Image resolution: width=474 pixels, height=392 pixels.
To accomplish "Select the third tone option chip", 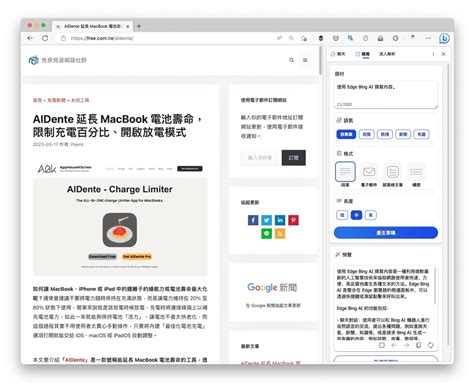I will coord(385,134).
